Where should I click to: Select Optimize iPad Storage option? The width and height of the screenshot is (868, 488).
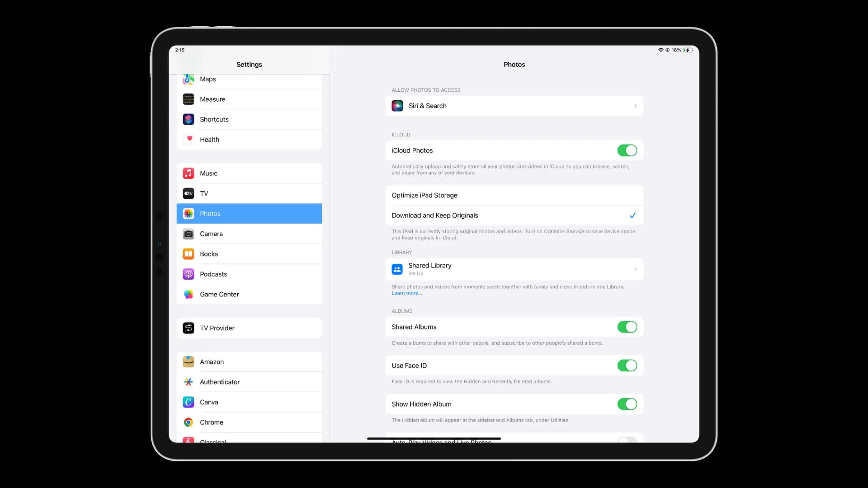tap(514, 195)
